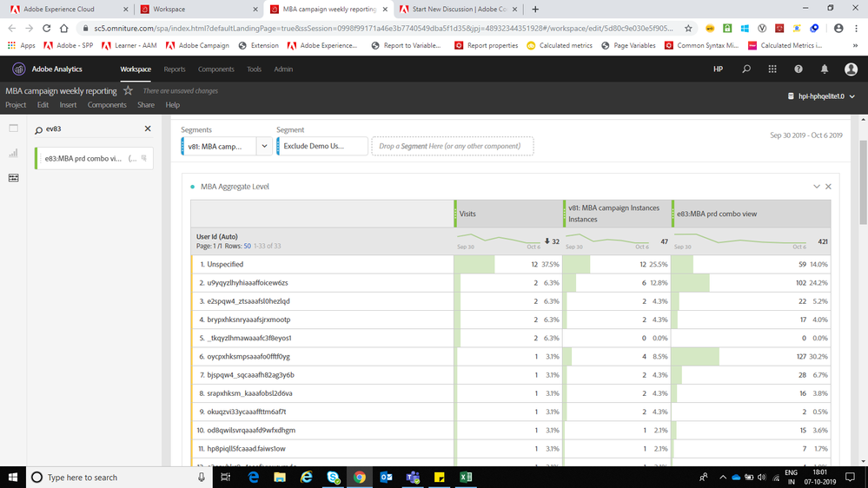Star the MBA campaign weekly reporting project
Viewport: 868px width, 488px height.
pyautogui.click(x=128, y=90)
